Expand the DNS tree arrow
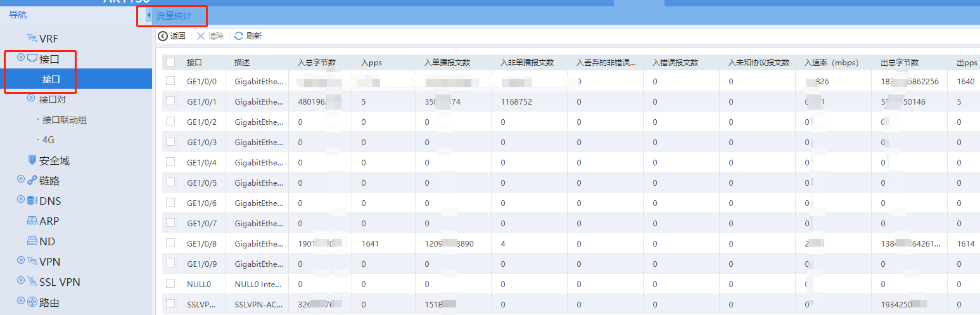 pos(21,200)
